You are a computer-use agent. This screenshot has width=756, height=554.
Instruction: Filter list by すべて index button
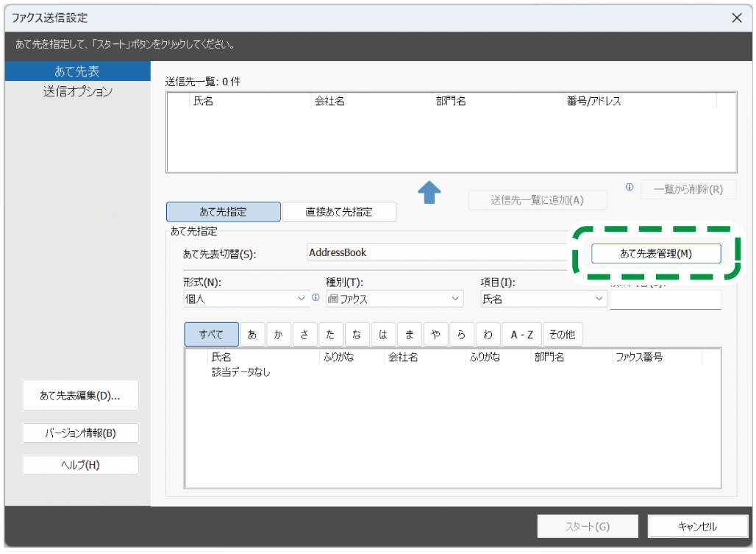211,334
